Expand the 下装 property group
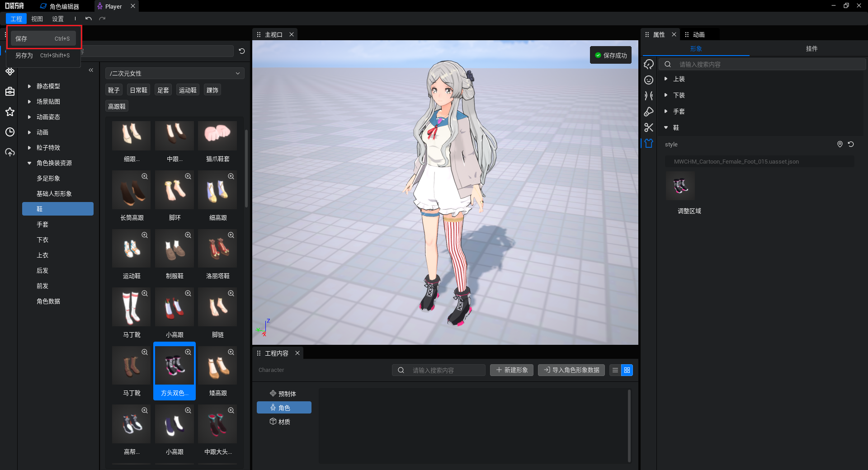Screen dimensions: 868x470 click(x=666, y=95)
